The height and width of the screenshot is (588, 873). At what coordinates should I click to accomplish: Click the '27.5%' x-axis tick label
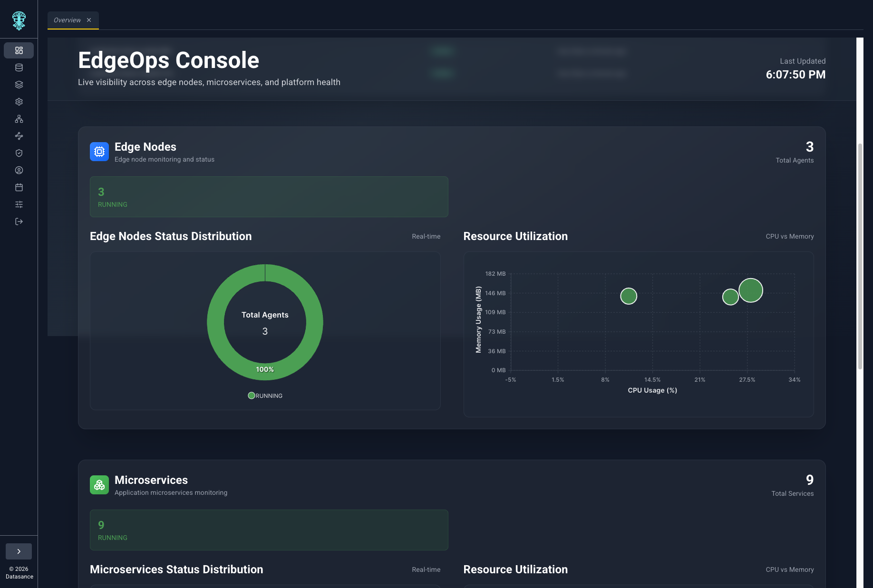[747, 380]
